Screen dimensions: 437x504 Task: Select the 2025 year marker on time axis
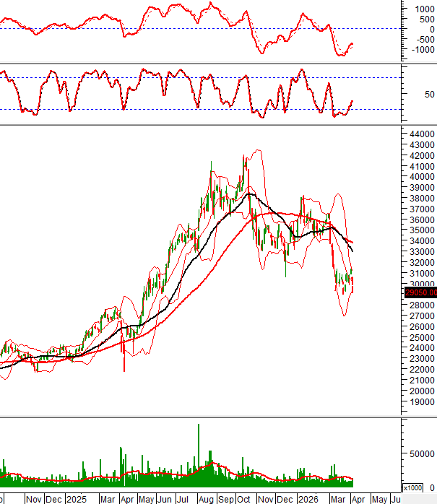[x=76, y=498]
